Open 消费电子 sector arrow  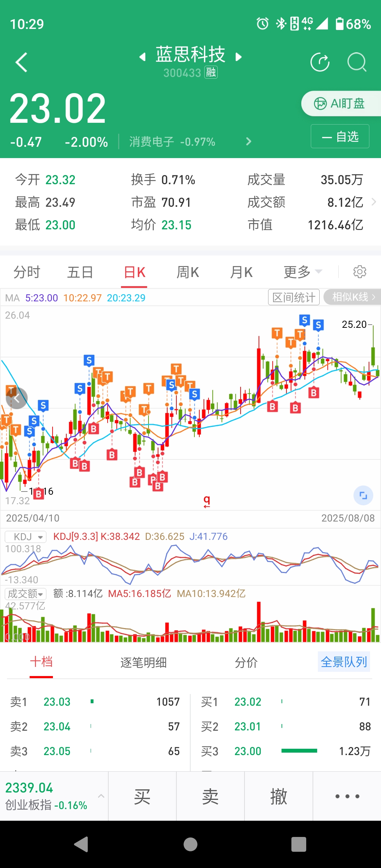click(x=249, y=141)
